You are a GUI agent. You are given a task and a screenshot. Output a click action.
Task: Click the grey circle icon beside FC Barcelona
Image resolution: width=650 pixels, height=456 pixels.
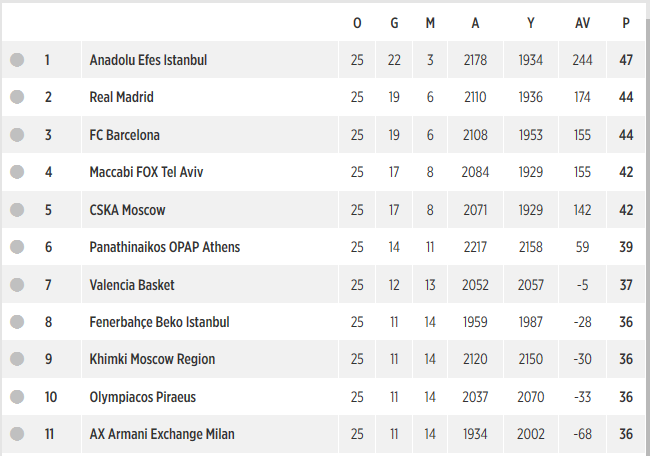tap(17, 135)
